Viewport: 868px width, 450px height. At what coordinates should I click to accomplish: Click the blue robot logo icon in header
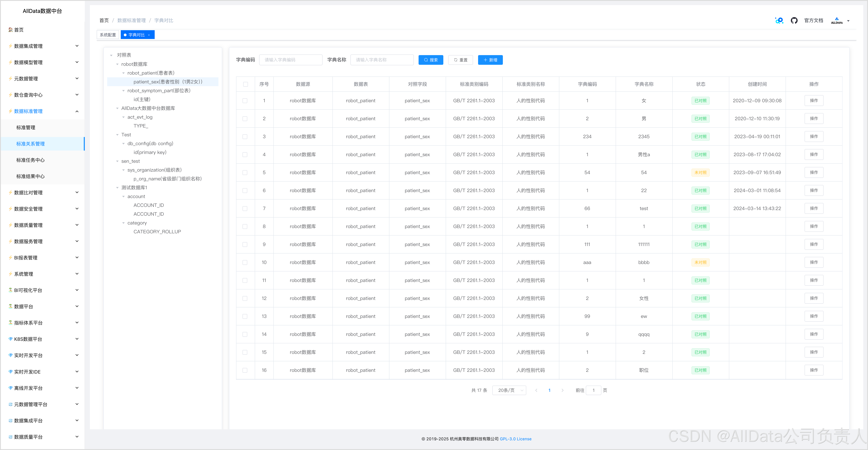[x=779, y=21]
